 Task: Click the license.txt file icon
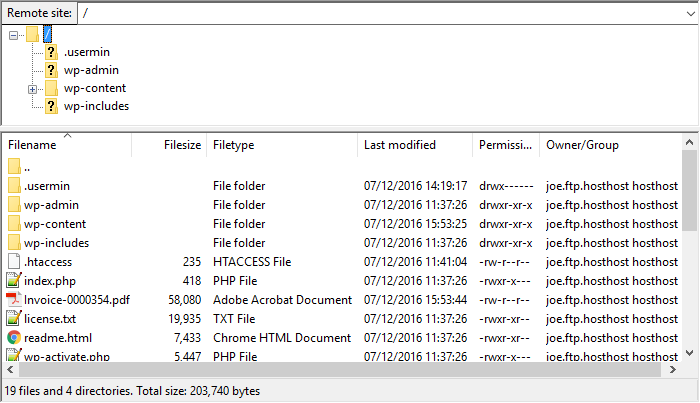point(14,319)
